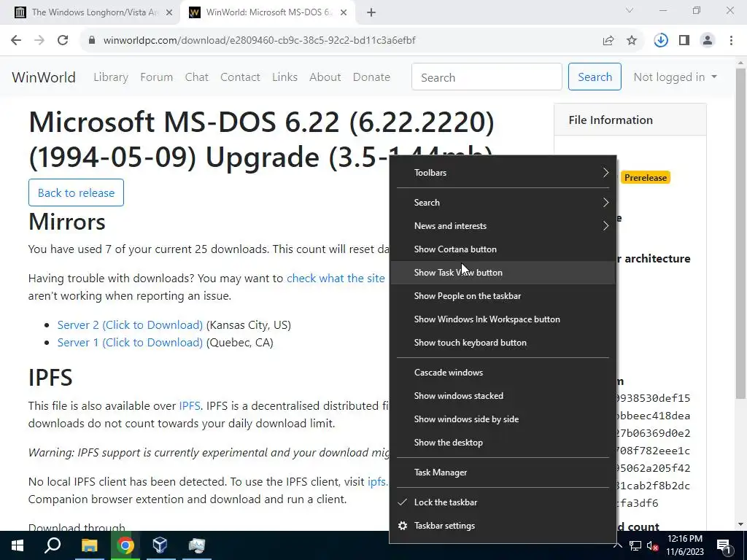Open Windows Start menu
747x560 pixels.
click(x=18, y=545)
